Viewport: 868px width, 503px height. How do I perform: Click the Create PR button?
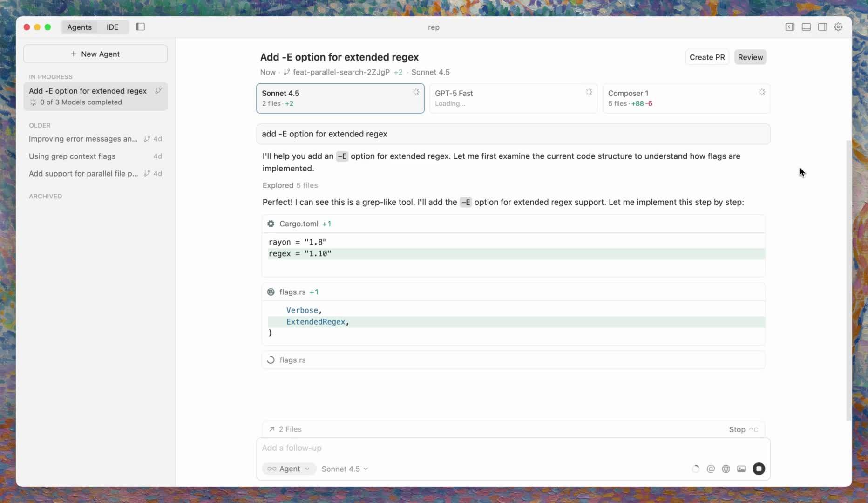click(x=707, y=57)
